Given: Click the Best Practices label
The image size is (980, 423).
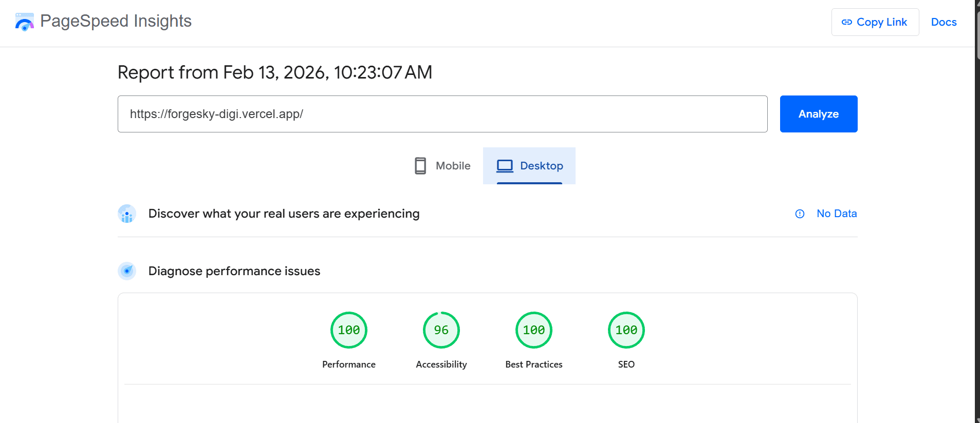Looking at the screenshot, I should click(533, 364).
